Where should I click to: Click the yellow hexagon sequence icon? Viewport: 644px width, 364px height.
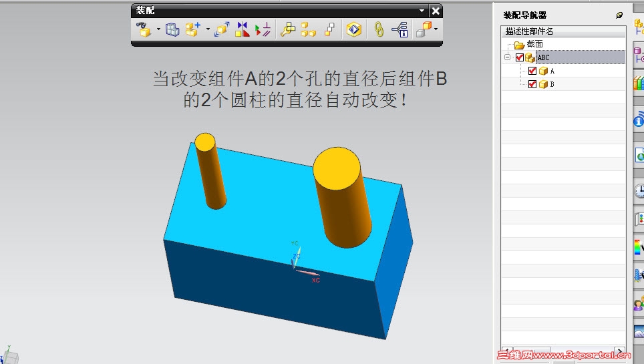[353, 29]
